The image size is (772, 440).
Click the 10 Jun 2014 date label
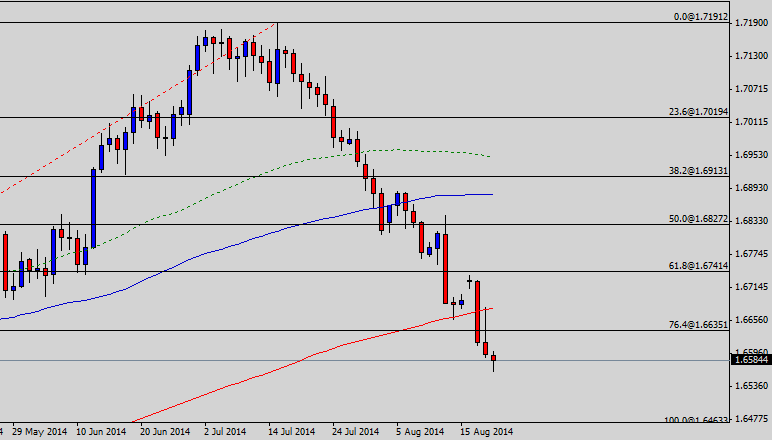pos(101,432)
